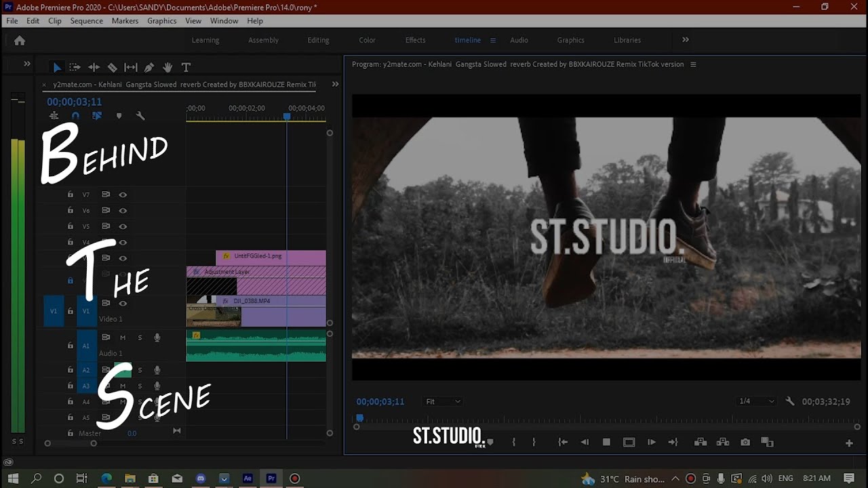Enable voice-over record on A1

click(x=157, y=338)
